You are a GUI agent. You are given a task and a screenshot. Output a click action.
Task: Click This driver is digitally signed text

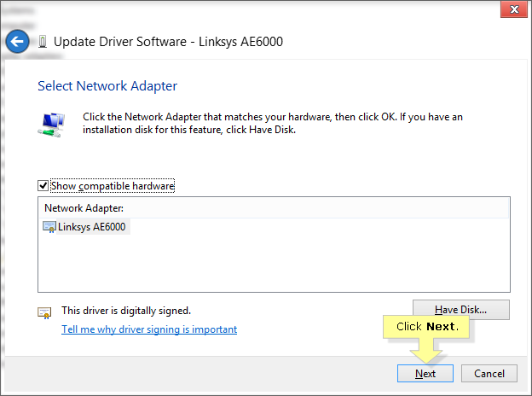pyautogui.click(x=126, y=311)
